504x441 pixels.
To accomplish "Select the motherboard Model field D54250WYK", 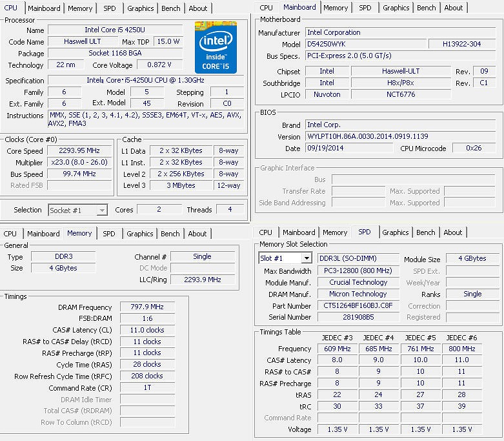I will pos(365,44).
